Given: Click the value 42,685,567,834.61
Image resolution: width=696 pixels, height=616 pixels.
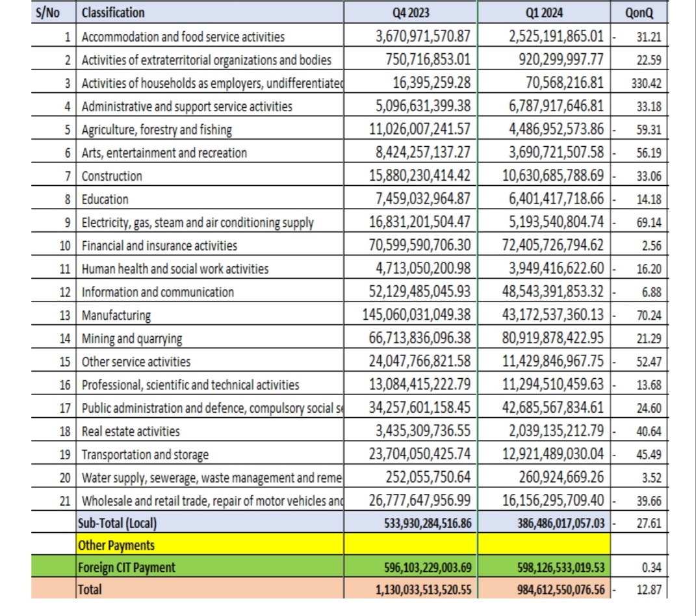Looking at the screenshot, I should pyautogui.click(x=552, y=407).
